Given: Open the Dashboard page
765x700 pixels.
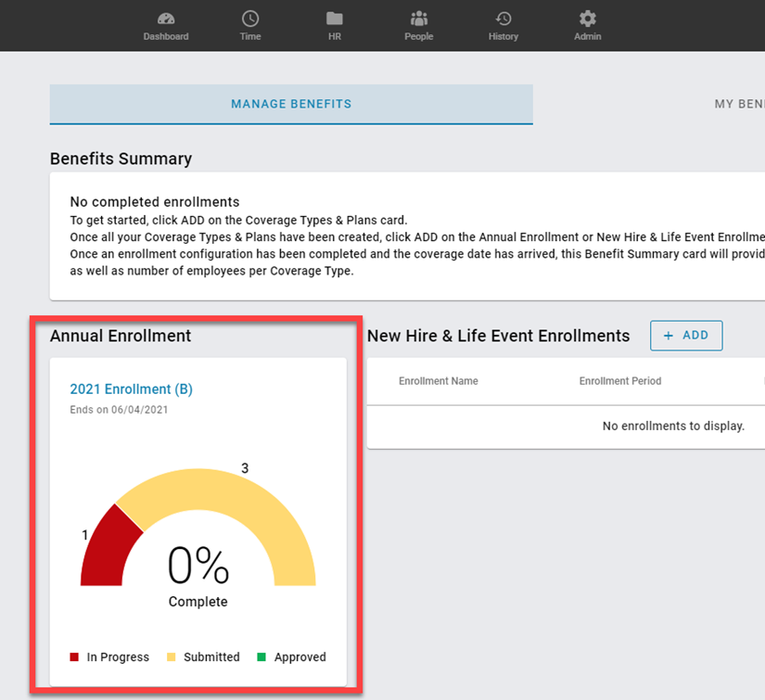Looking at the screenshot, I should [166, 25].
